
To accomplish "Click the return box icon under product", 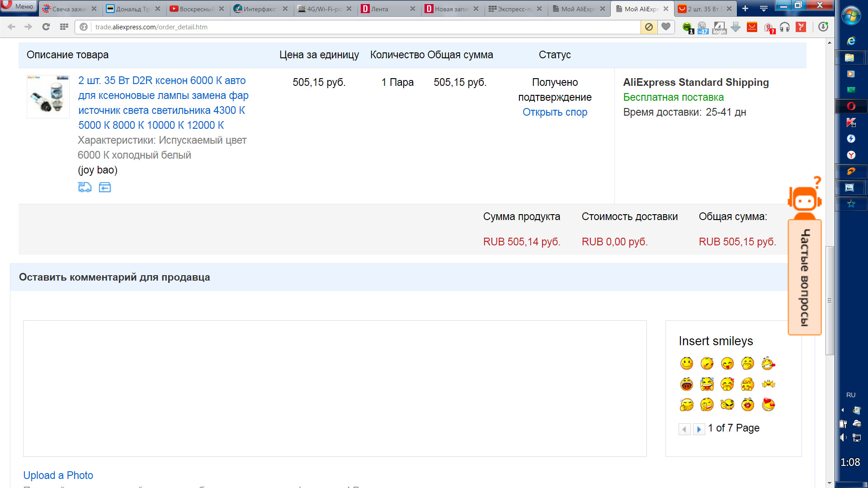I will pos(105,187).
